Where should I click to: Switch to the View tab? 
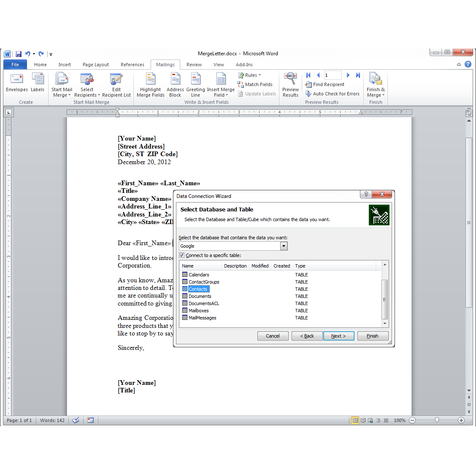(219, 65)
